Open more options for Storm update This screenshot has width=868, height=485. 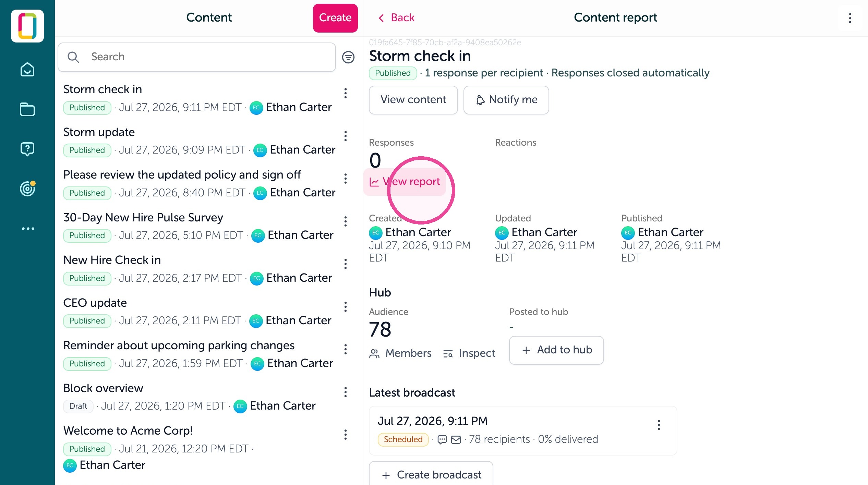pos(346,136)
